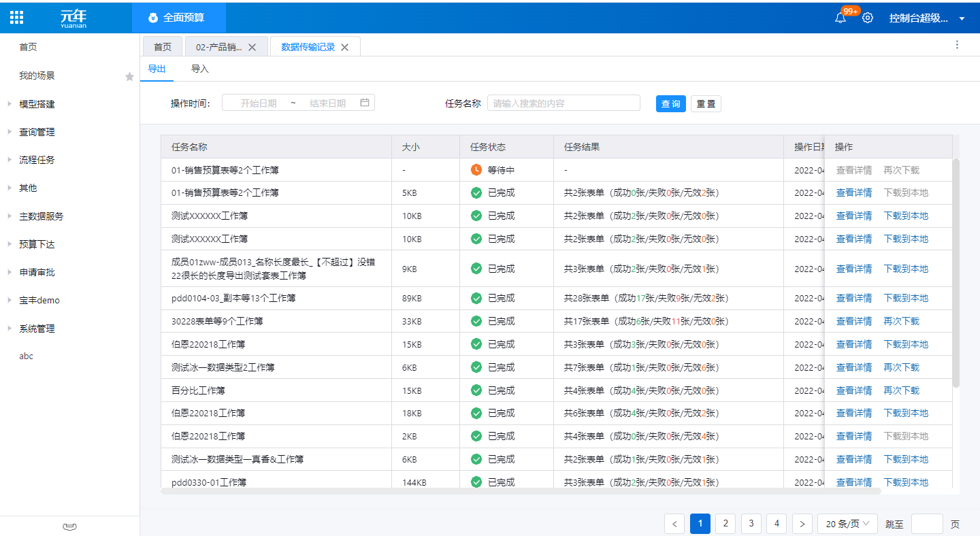Click the star icon beside 我的场景
This screenshot has height=536, width=980.
(129, 77)
